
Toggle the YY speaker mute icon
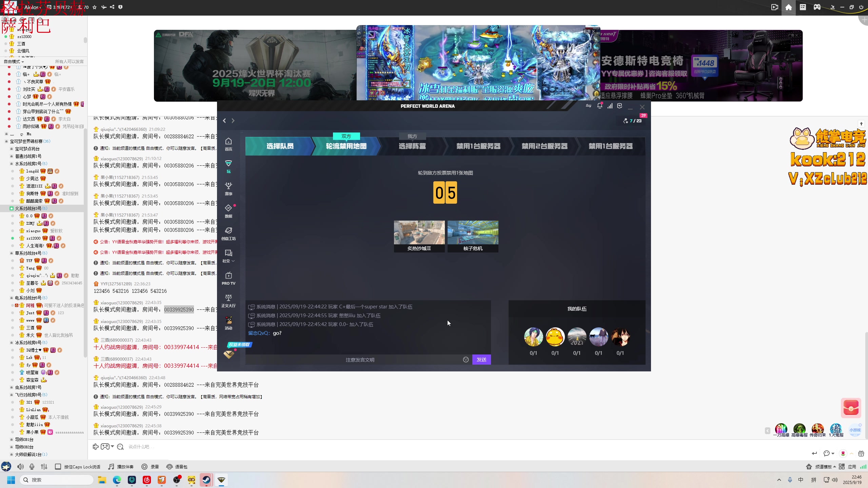point(20,467)
